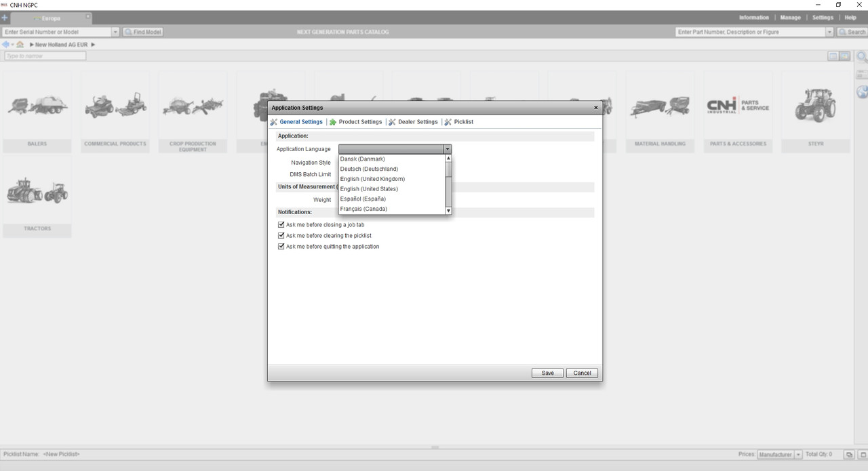Open the middle side panel icon
The width and height of the screenshot is (868, 471).
(862, 75)
